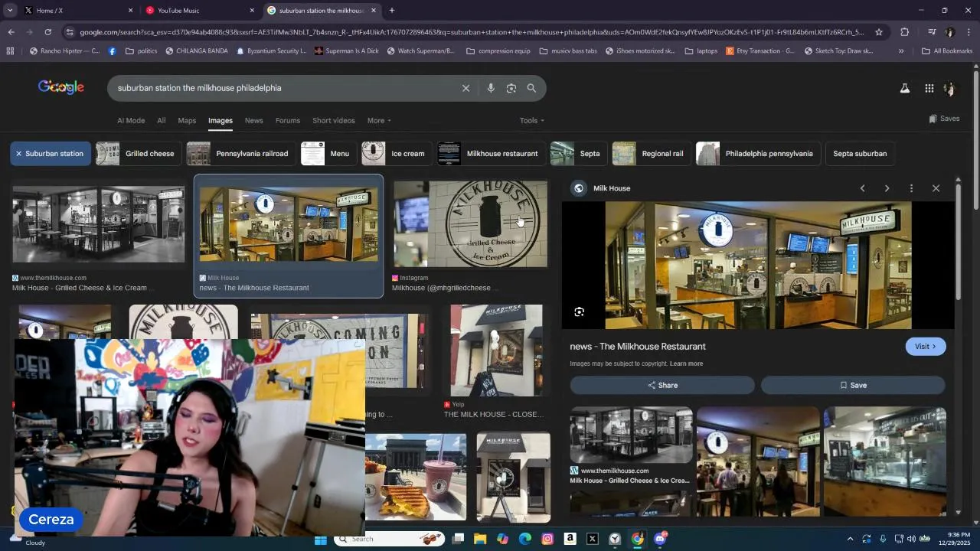Open Instagram from the taskbar

point(547,540)
